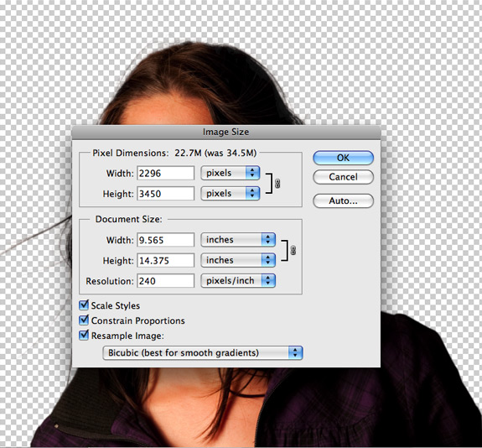Edit the pixel Width field 2296
The height and width of the screenshot is (448, 482).
tap(166, 173)
